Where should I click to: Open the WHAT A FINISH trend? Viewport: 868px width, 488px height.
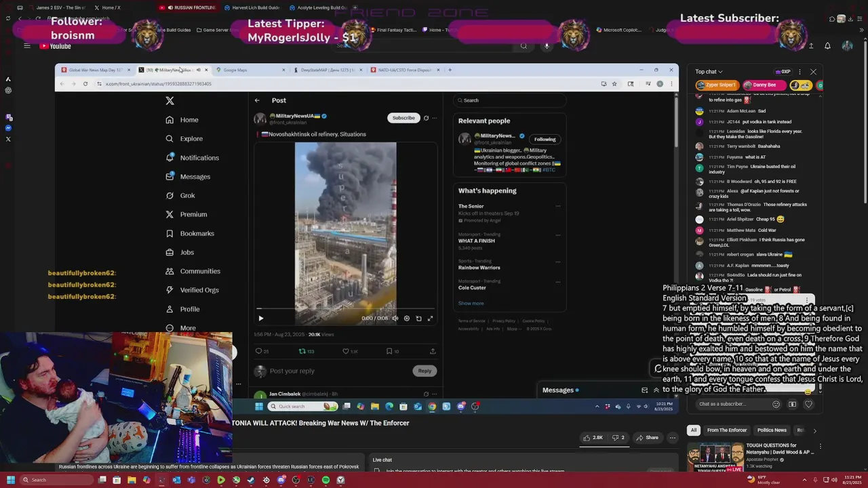pyautogui.click(x=476, y=241)
